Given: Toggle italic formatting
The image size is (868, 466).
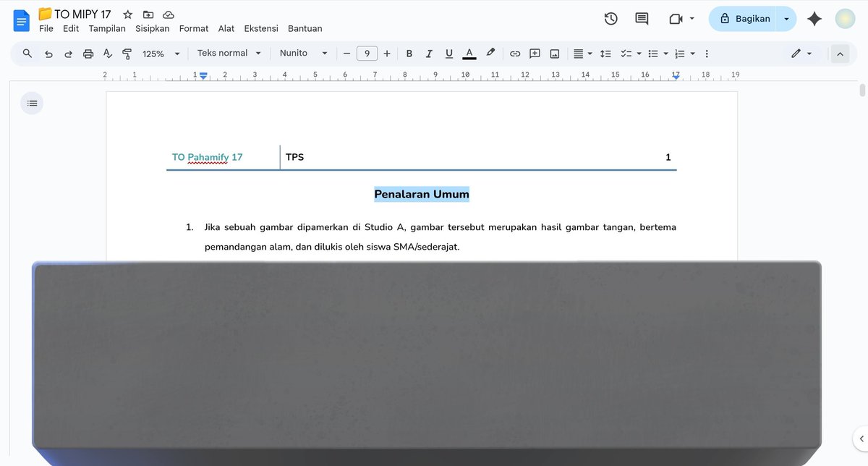Looking at the screenshot, I should pos(429,54).
